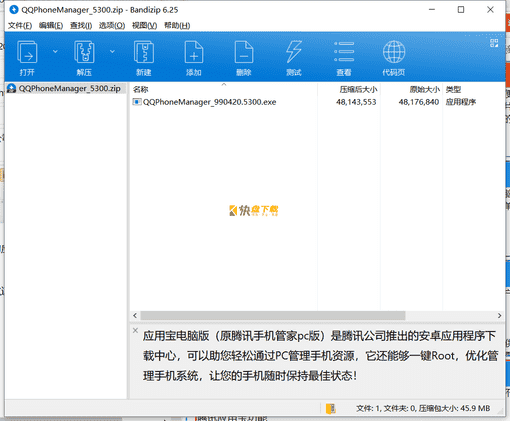Screen dimensions: 510x421
Task: Open the 文件(F) menu
Action: 20,26
